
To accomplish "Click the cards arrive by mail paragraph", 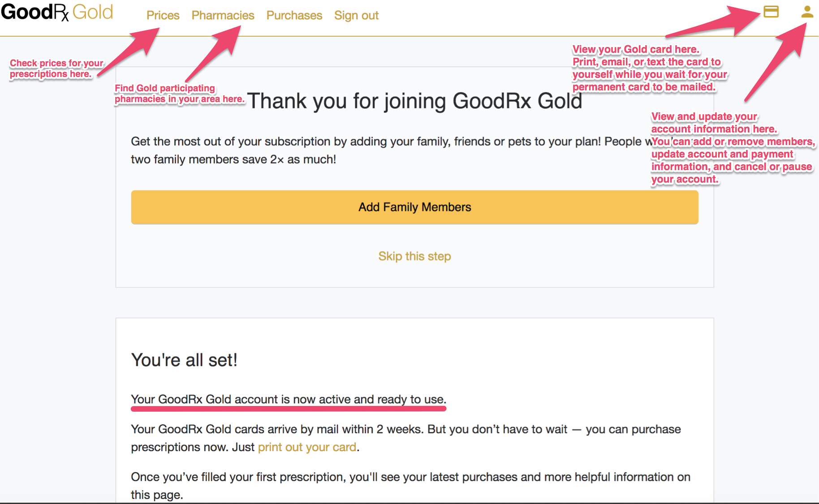I will click(x=406, y=438).
